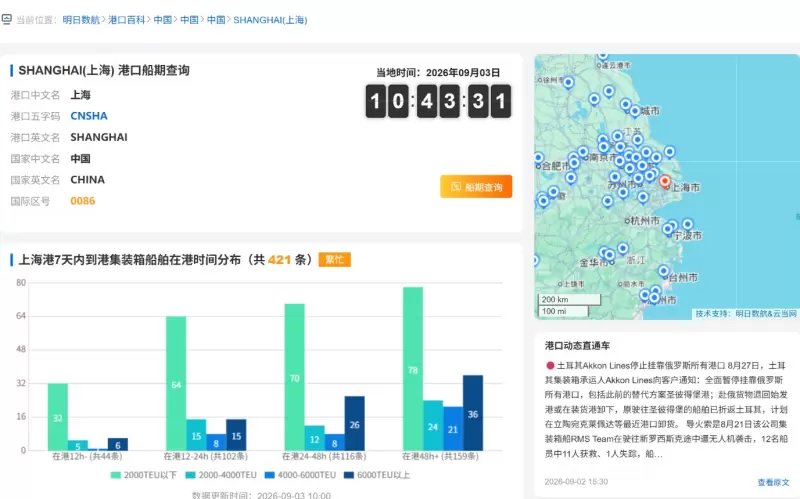Click the local time clock display
800x499 pixels.
[x=438, y=101]
